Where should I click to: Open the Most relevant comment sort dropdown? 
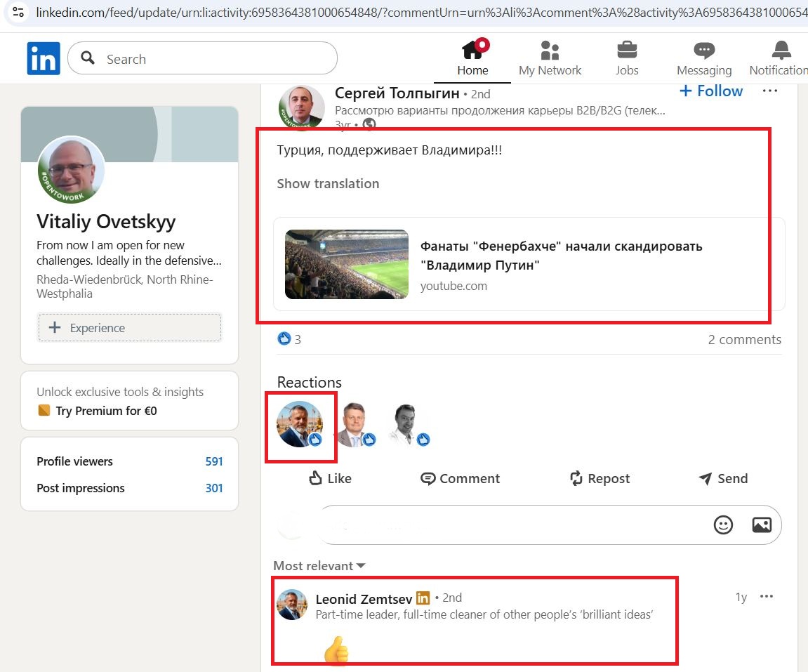pyautogui.click(x=316, y=565)
